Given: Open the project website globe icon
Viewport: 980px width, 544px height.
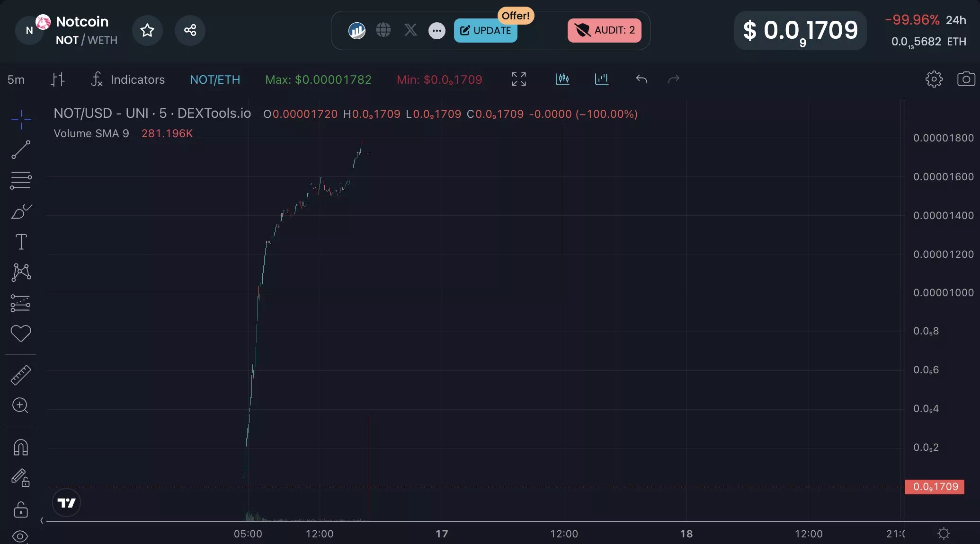Looking at the screenshot, I should 383,30.
